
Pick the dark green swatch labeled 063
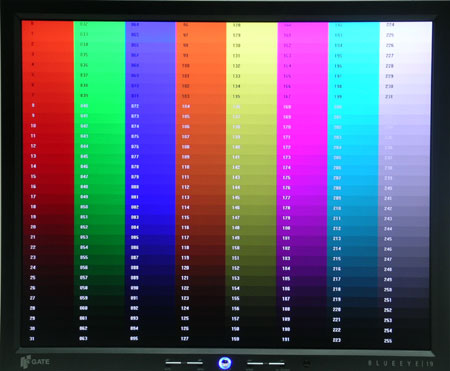[99, 339]
